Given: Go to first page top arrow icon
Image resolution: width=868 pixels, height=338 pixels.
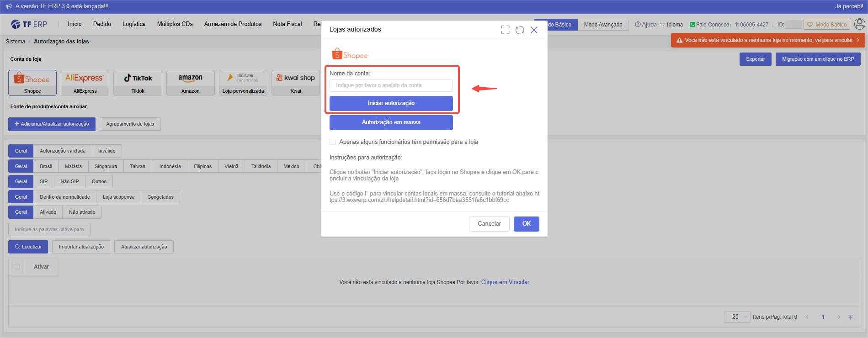Looking at the screenshot, I should [x=850, y=317].
